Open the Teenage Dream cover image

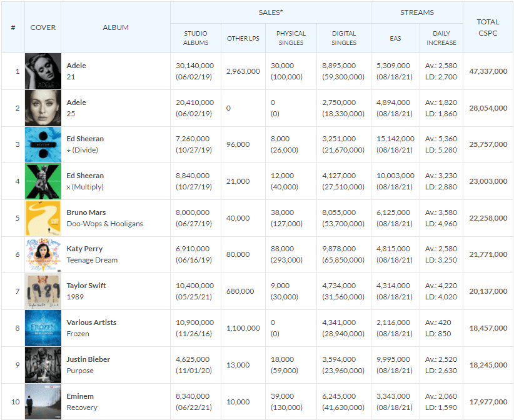click(x=43, y=255)
